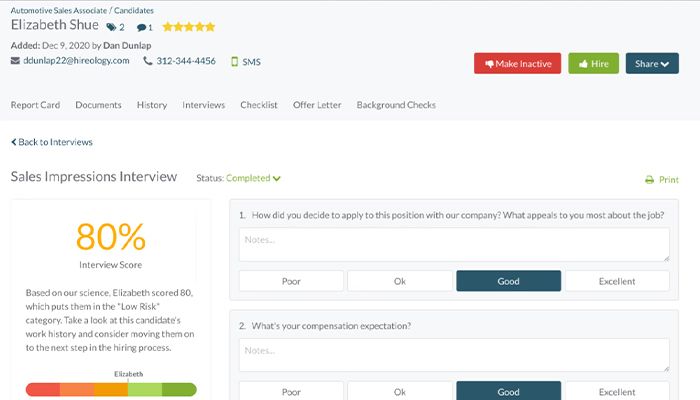Rate compensation expectation question as Ok
This screenshot has height=400, width=700.
400,391
